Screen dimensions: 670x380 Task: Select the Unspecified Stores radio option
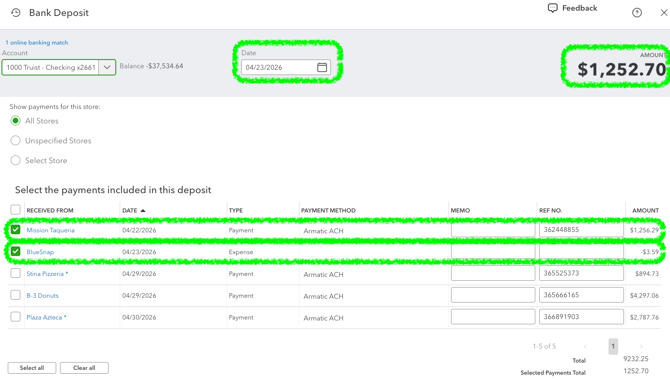click(x=15, y=141)
